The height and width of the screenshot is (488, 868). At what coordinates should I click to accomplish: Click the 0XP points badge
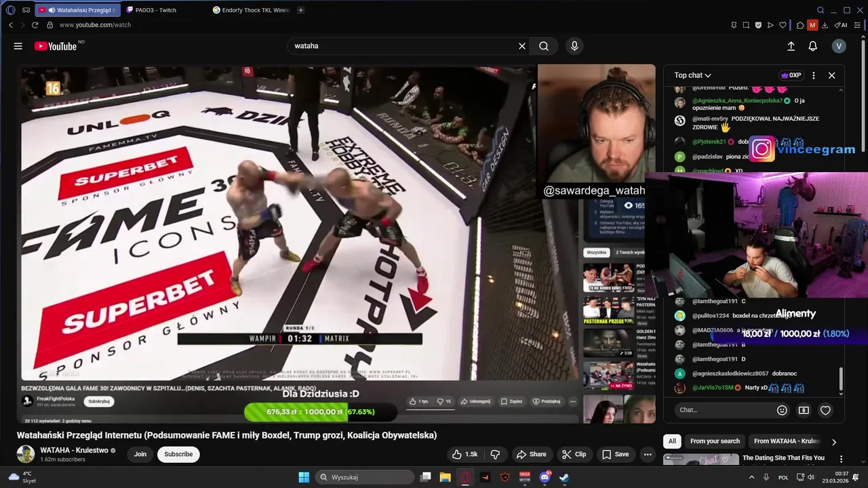pos(791,75)
